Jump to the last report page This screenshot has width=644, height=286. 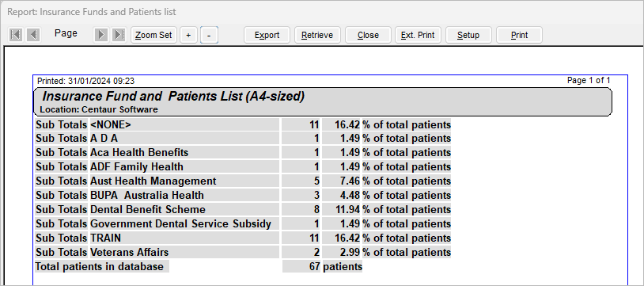coord(119,35)
